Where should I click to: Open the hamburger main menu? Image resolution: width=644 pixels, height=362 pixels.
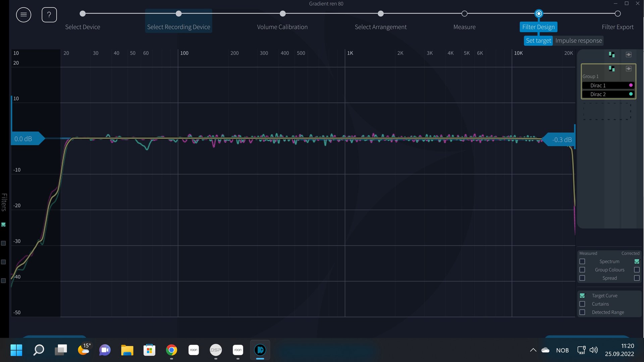[23, 15]
